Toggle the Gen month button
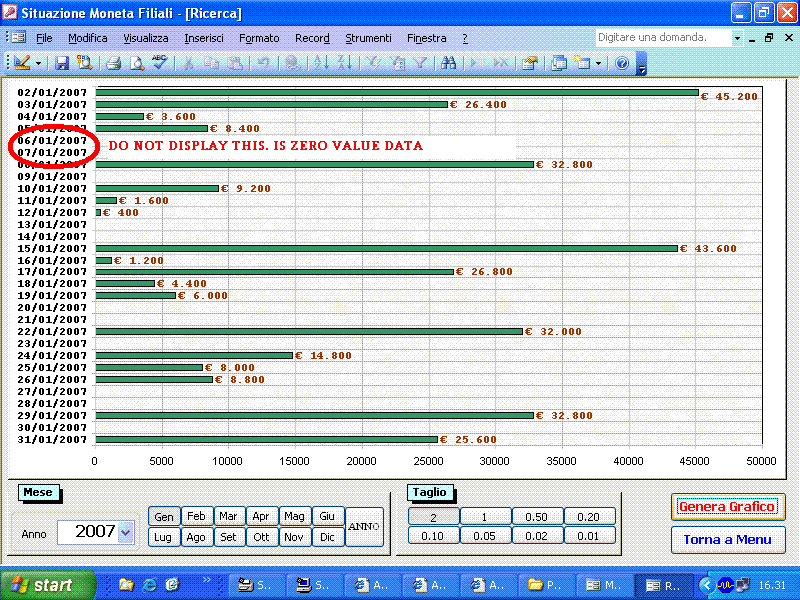Screen dimensions: 800x600 163,517
